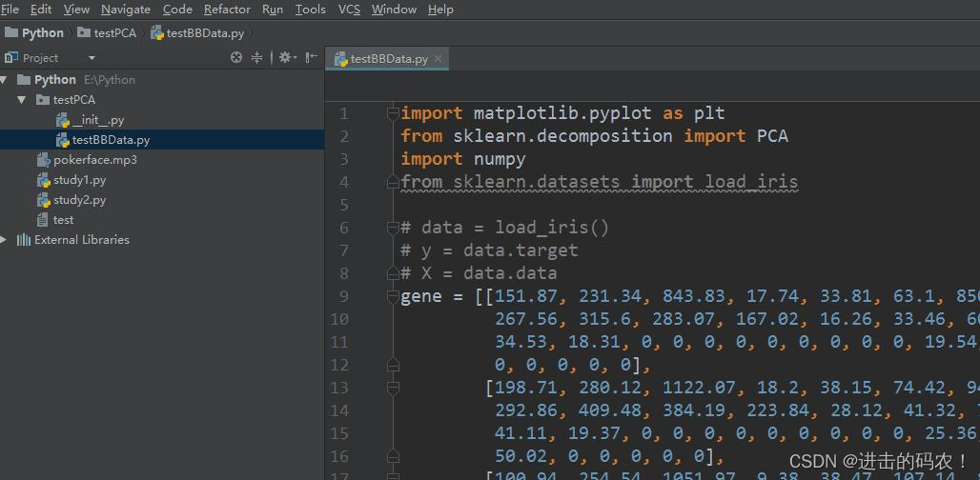980x480 pixels.
Task: Open the View menu
Action: click(77, 10)
